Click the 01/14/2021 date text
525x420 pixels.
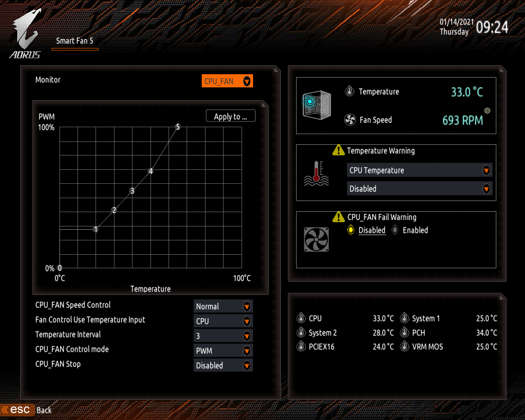coord(457,22)
